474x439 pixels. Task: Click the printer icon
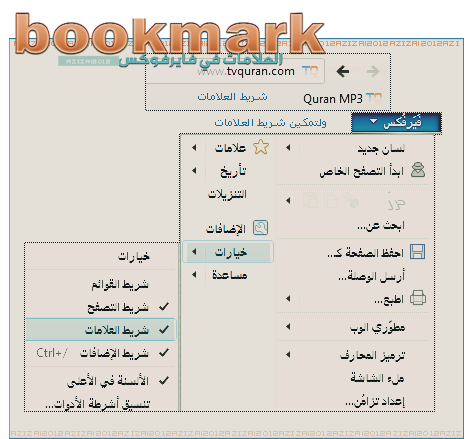418,298
